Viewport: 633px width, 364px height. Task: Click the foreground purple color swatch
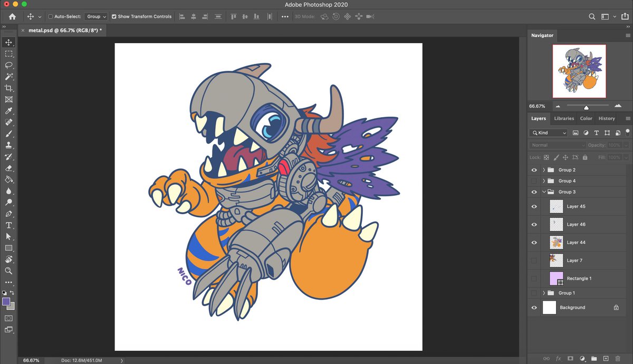pyautogui.click(x=6, y=301)
